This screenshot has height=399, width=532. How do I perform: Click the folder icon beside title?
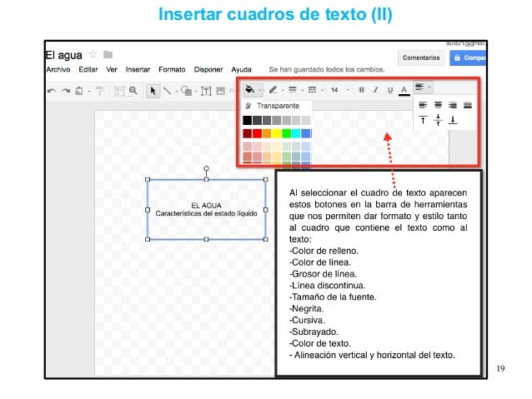[x=108, y=54]
